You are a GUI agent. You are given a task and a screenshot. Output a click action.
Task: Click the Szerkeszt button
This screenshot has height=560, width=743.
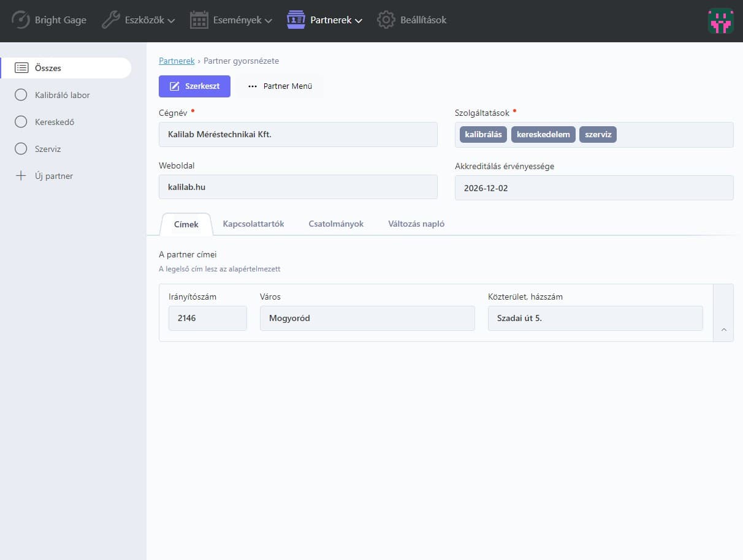tap(194, 86)
